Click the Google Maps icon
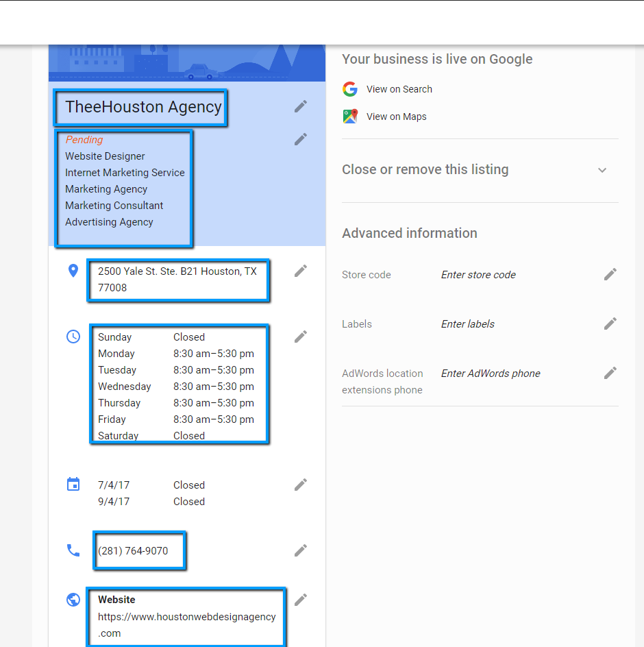The image size is (644, 647). click(x=350, y=117)
